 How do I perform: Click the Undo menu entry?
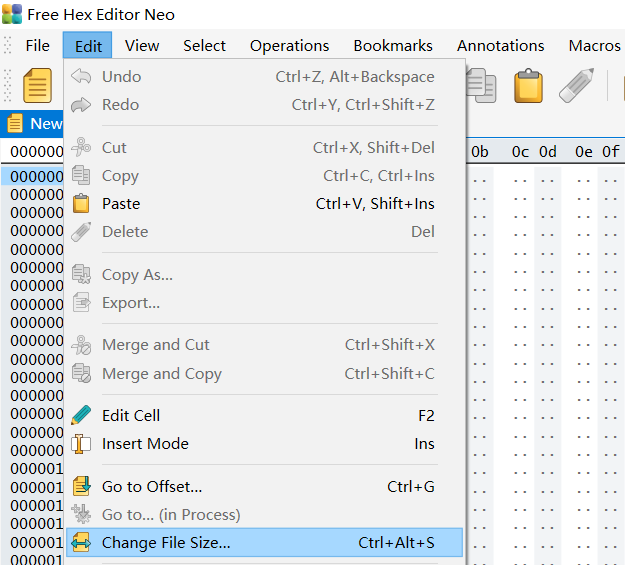tap(265, 76)
